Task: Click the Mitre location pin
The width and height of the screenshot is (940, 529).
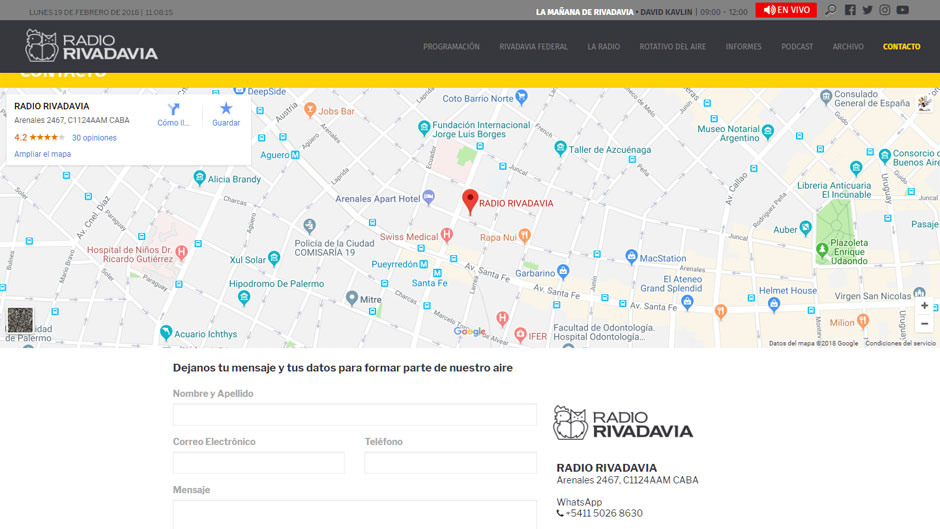Action: coord(352,298)
